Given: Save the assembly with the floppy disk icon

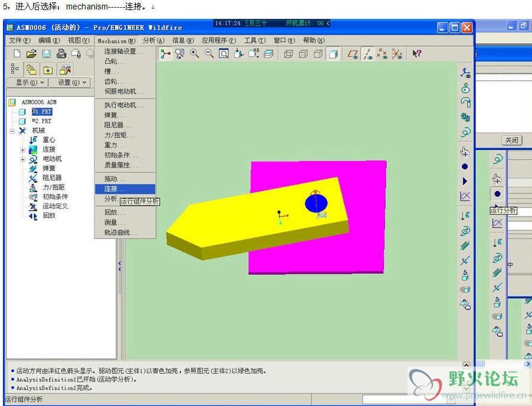Looking at the screenshot, I should pyautogui.click(x=47, y=54).
